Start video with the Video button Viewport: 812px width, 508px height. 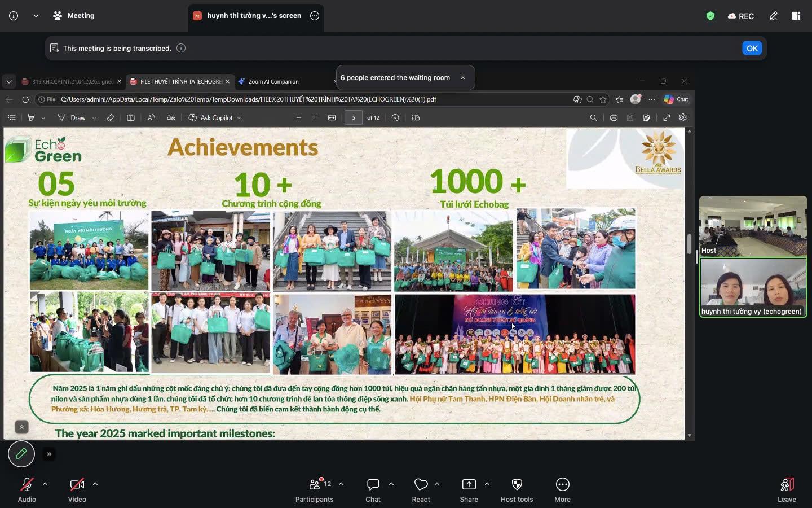(x=77, y=485)
